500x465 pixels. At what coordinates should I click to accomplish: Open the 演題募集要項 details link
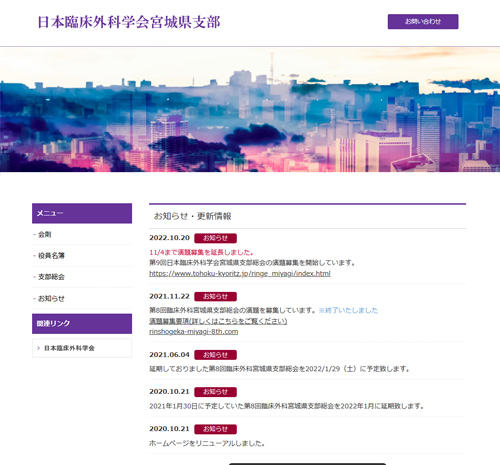(218, 321)
